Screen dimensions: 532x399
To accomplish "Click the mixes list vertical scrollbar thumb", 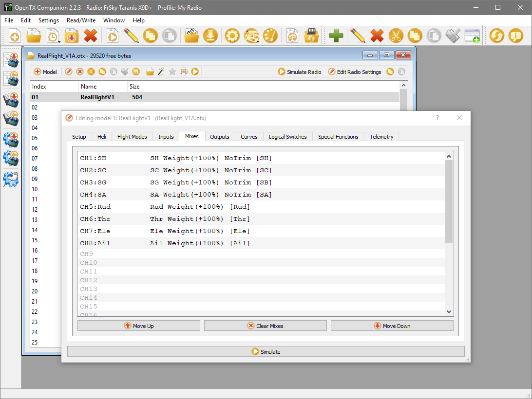I will (449, 201).
